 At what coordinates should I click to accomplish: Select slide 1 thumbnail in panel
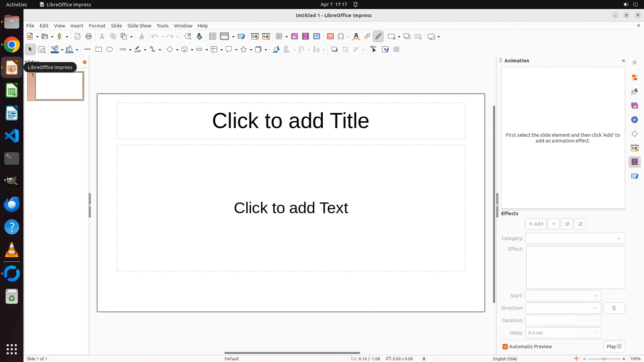tap(59, 86)
